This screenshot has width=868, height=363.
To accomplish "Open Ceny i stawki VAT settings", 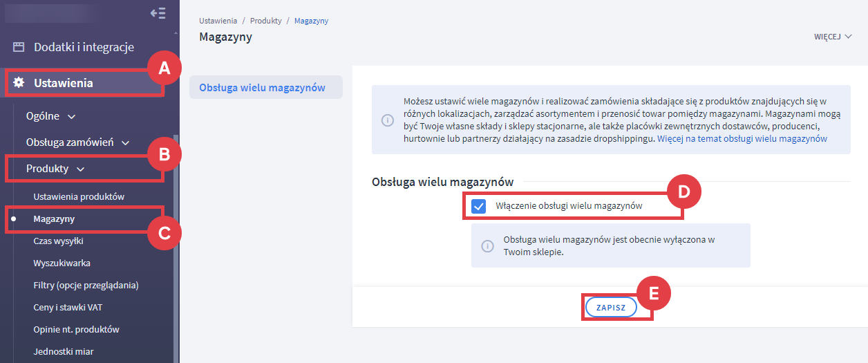I will click(x=68, y=307).
